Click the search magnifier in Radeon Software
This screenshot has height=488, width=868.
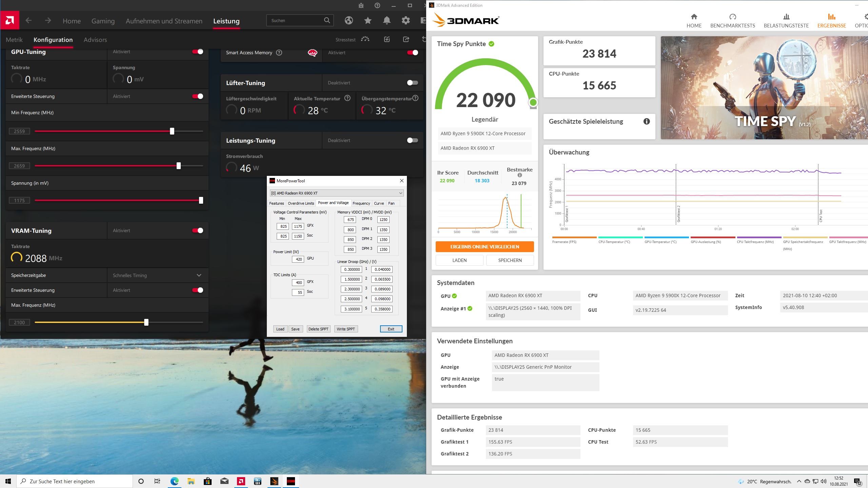[x=327, y=20]
